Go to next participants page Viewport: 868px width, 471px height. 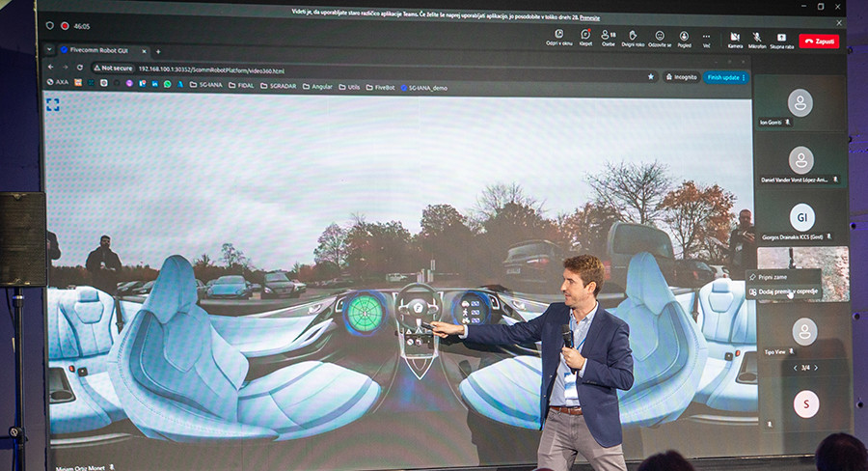click(x=815, y=368)
